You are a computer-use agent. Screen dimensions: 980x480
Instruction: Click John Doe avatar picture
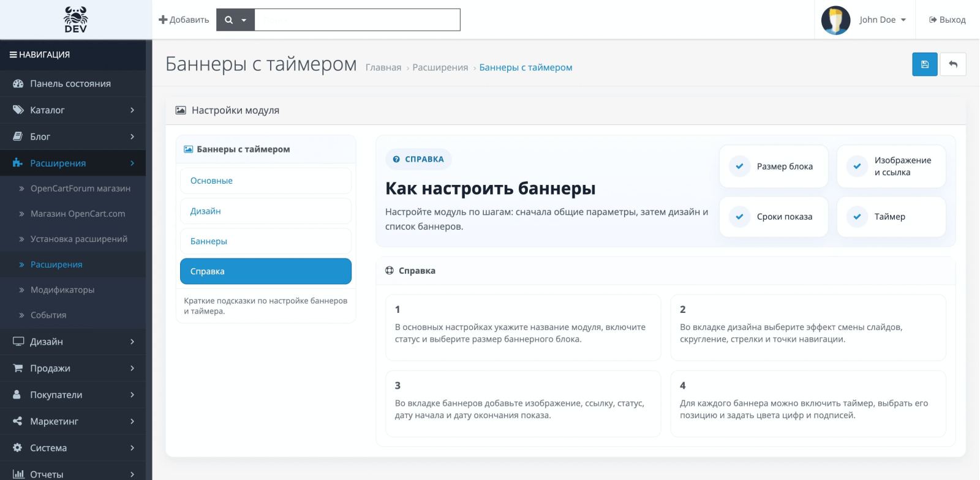pyautogui.click(x=835, y=20)
